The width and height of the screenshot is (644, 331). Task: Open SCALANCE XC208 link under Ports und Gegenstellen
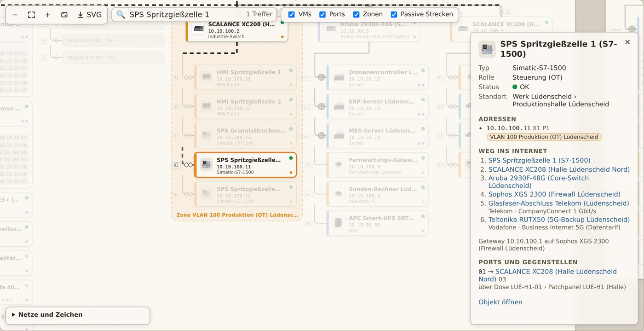pos(547,275)
